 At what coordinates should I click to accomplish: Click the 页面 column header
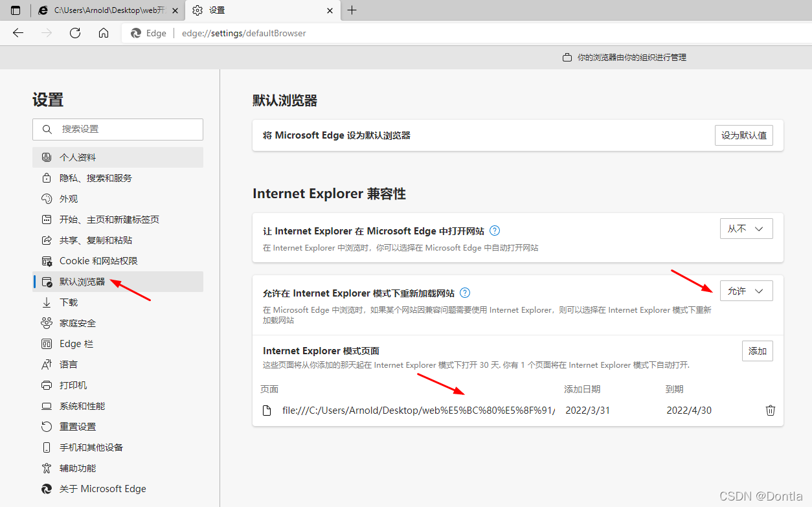[x=269, y=389]
